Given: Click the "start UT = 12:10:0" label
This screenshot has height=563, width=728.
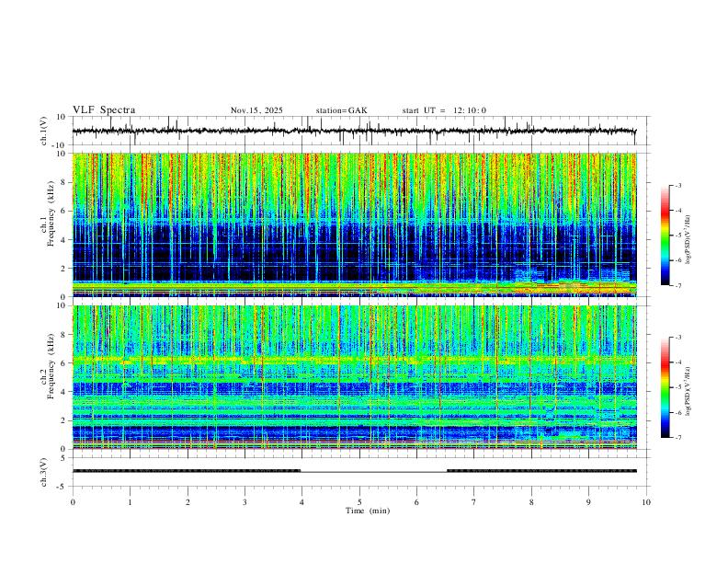Looking at the screenshot, I should (444, 110).
